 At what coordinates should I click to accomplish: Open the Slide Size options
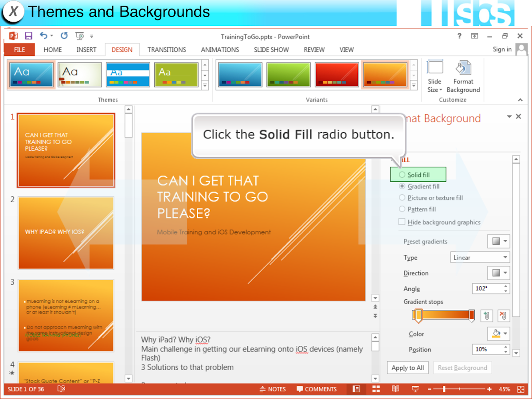(x=434, y=78)
